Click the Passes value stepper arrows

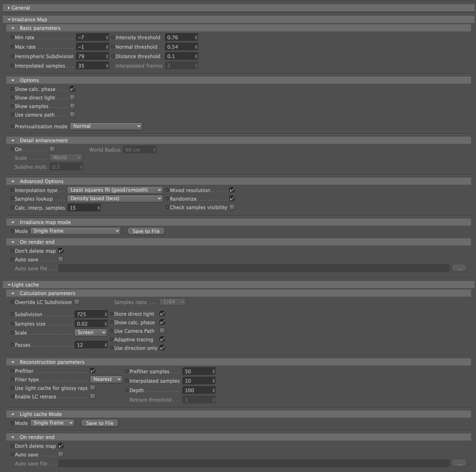[106, 345]
